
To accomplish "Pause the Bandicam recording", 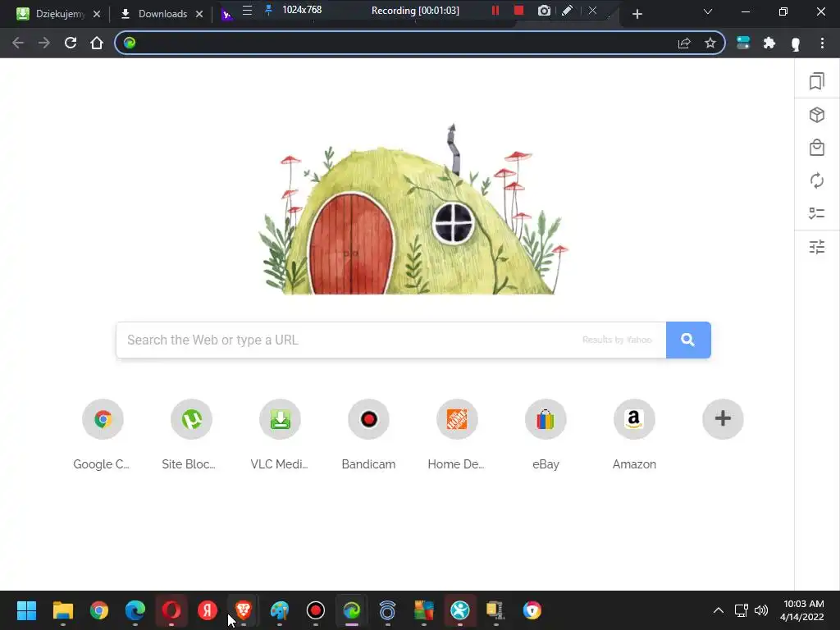I will pos(495,10).
